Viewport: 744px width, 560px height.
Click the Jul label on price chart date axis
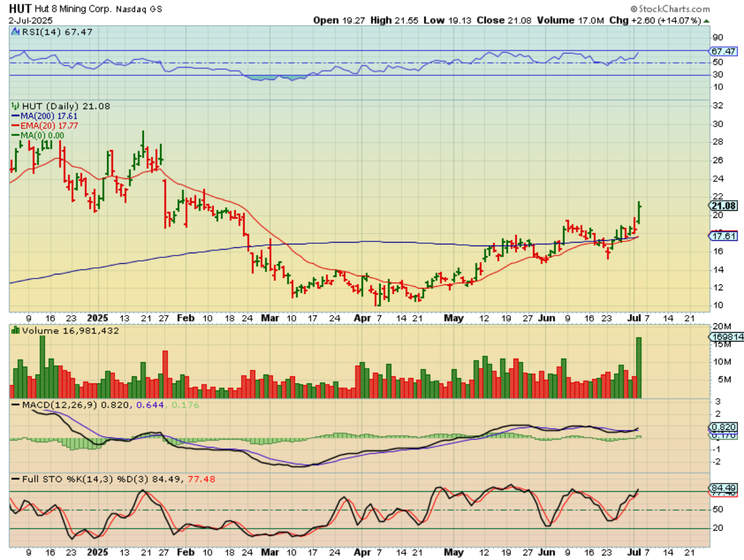coord(633,317)
